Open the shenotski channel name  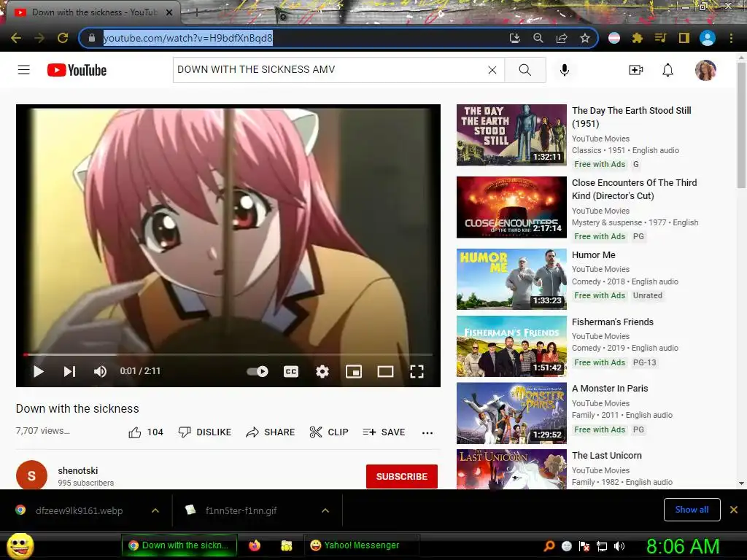point(78,470)
